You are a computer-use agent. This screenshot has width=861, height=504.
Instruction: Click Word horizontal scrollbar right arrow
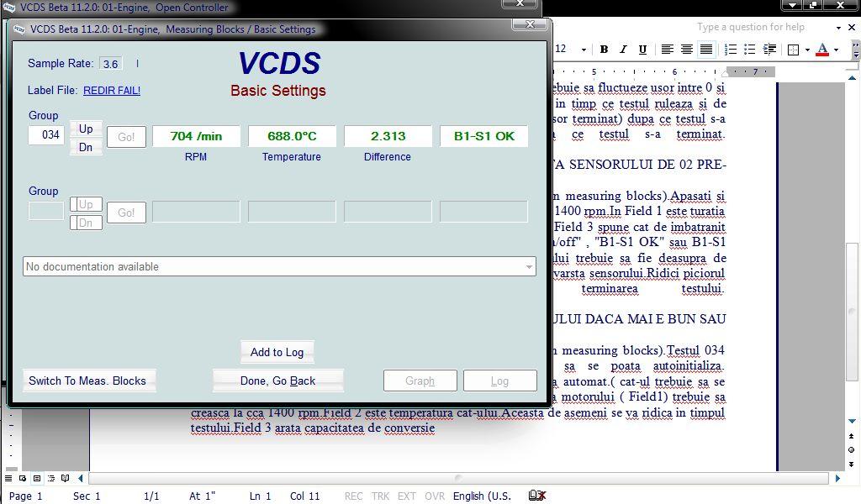pos(837,478)
